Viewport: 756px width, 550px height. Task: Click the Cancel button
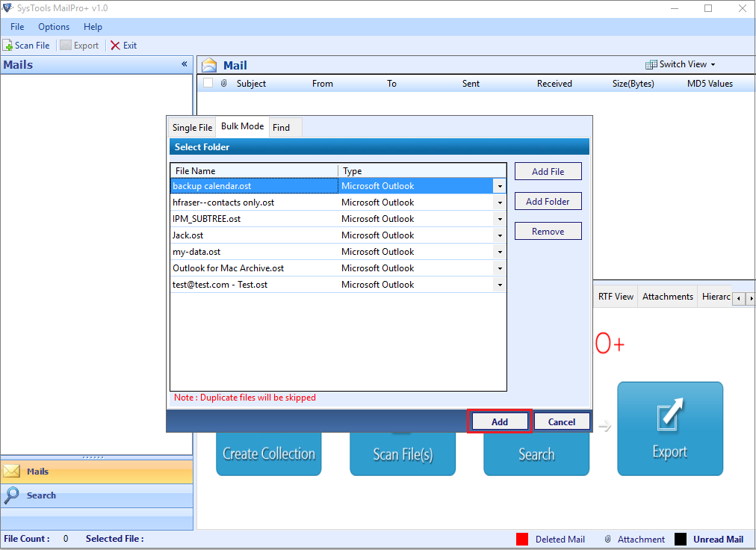562,421
